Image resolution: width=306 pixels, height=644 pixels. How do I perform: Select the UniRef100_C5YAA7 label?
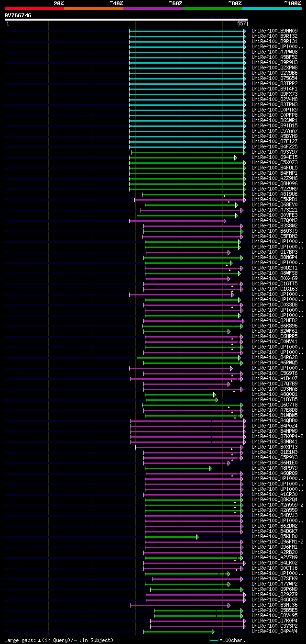275,131
